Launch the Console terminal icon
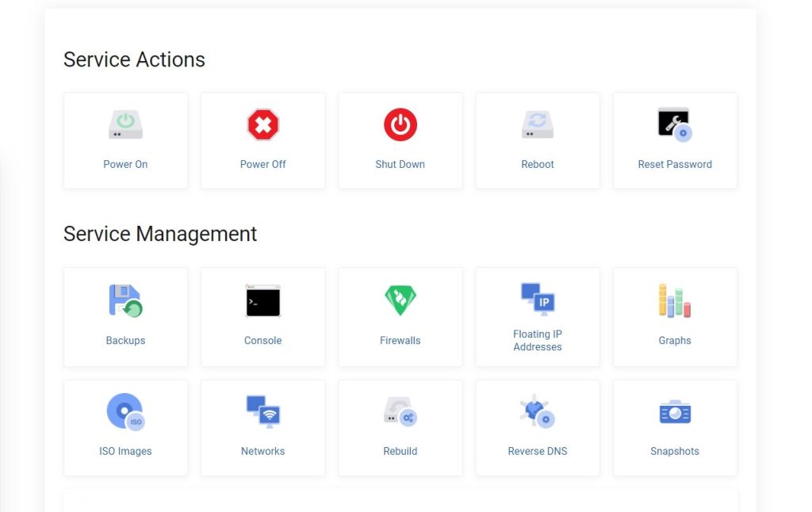 [262, 300]
